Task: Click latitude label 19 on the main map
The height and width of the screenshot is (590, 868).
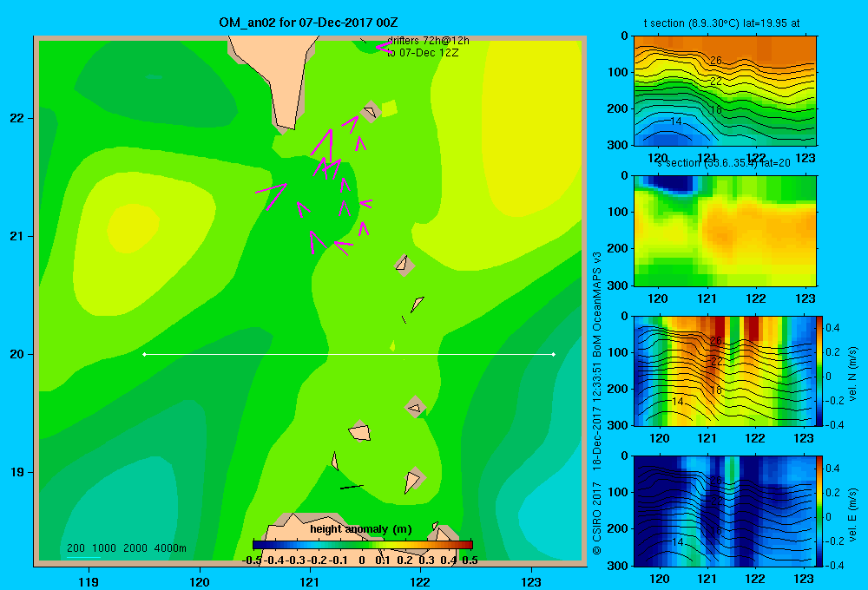Action: tap(16, 472)
